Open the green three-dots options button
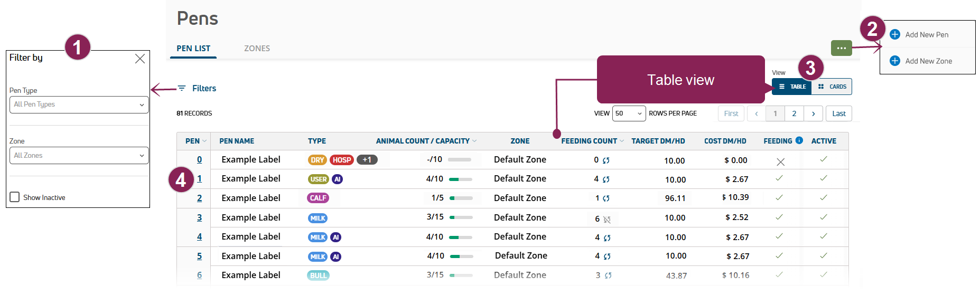The width and height of the screenshot is (980, 295). 841,48
